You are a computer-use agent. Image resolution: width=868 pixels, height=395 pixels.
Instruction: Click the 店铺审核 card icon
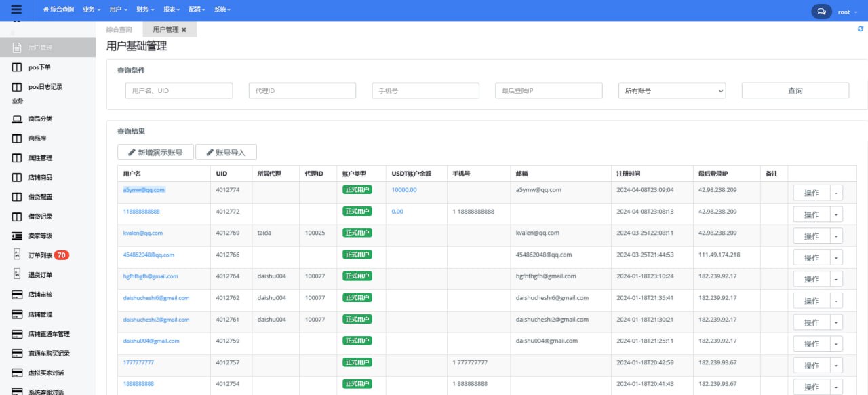click(x=17, y=295)
